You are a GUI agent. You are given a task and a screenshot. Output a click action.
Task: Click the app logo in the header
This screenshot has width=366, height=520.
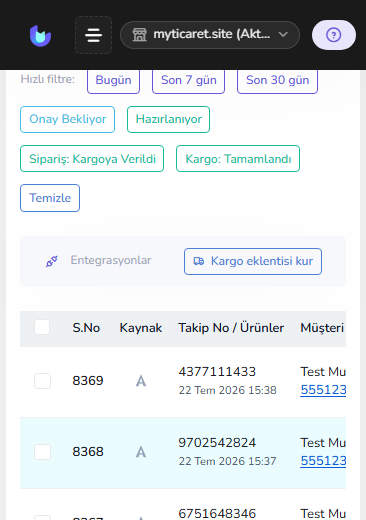[x=40, y=35]
